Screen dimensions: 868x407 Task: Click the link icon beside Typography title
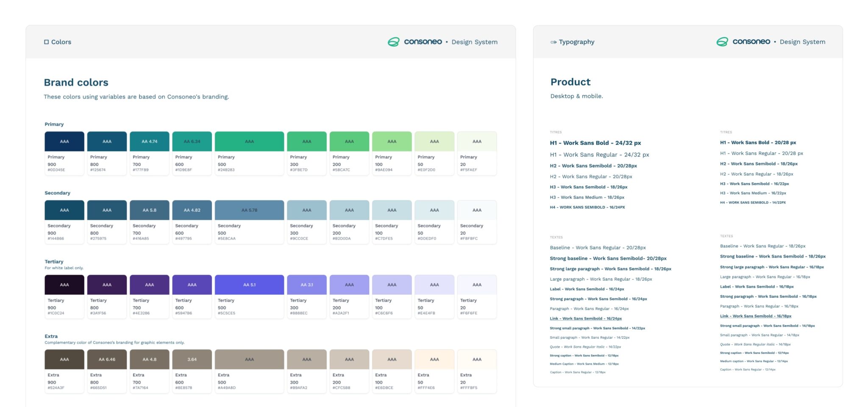[x=553, y=42]
